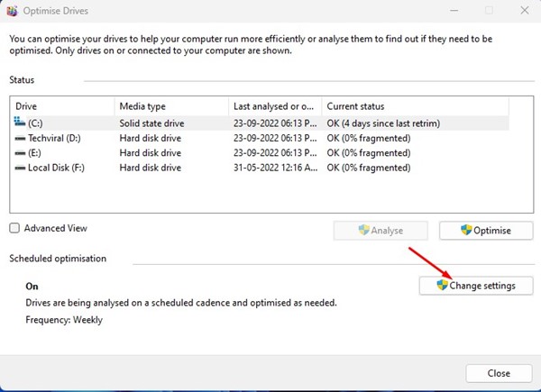The image size is (541, 392).
Task: Click OK (0% fragmented) status for (E:)
Action: click(x=369, y=153)
